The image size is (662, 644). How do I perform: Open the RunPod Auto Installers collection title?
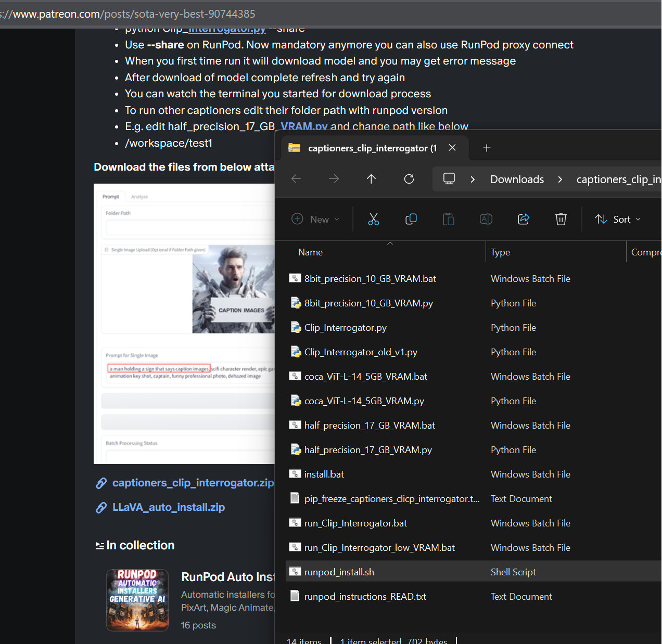[227, 577]
